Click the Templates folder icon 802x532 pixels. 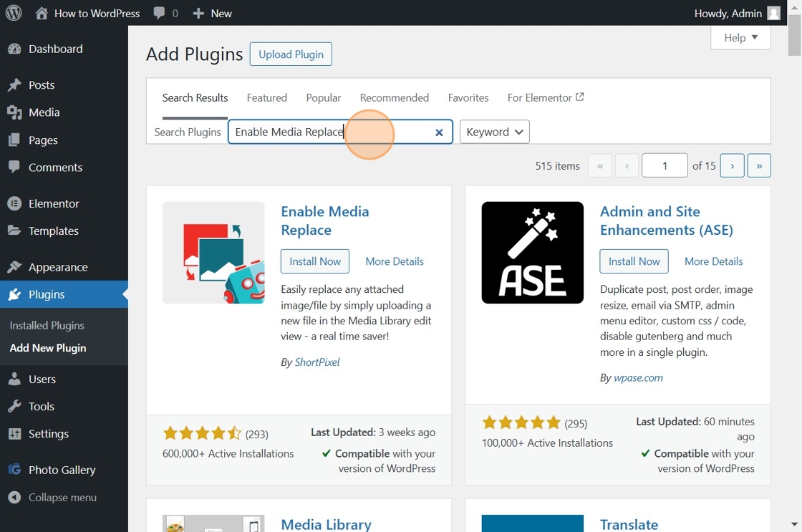coord(14,231)
